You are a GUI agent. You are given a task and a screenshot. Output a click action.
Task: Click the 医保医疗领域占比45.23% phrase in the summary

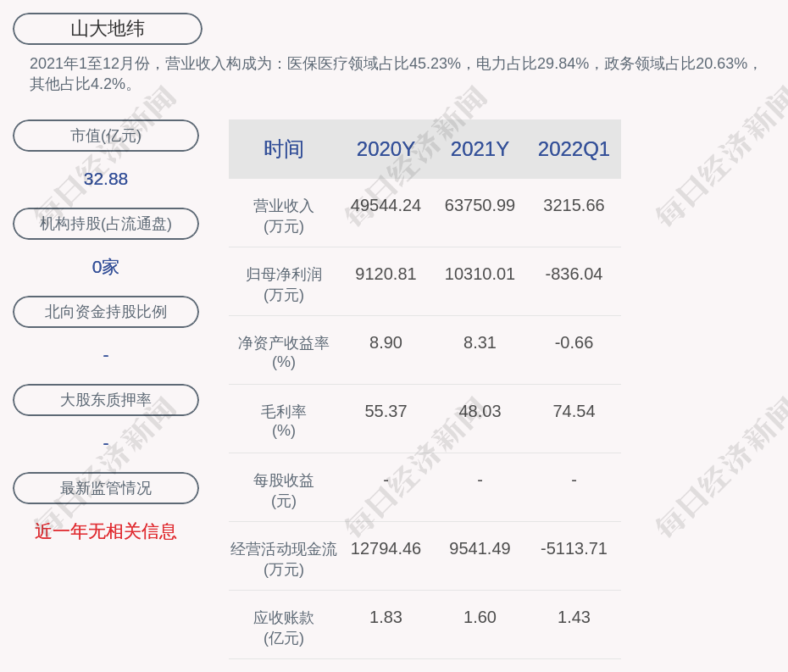(x=374, y=64)
